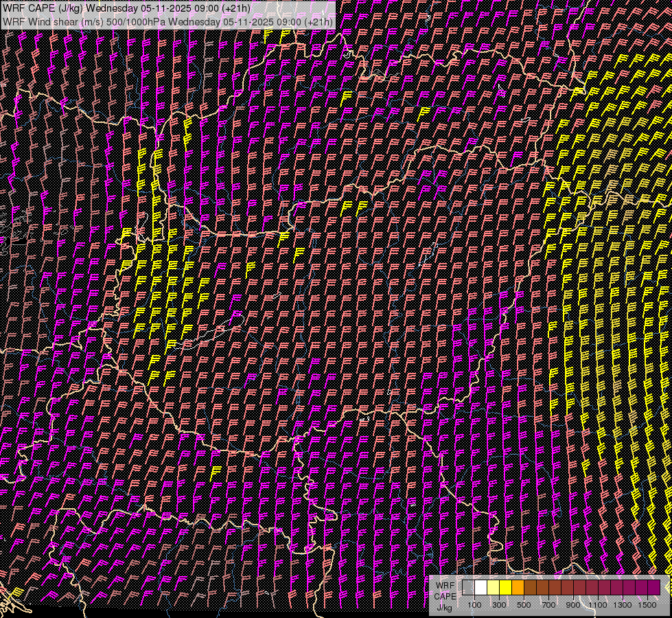672x618 pixels.
Task: Select the pale yellow CAPE legend swatch
Action: point(494,588)
